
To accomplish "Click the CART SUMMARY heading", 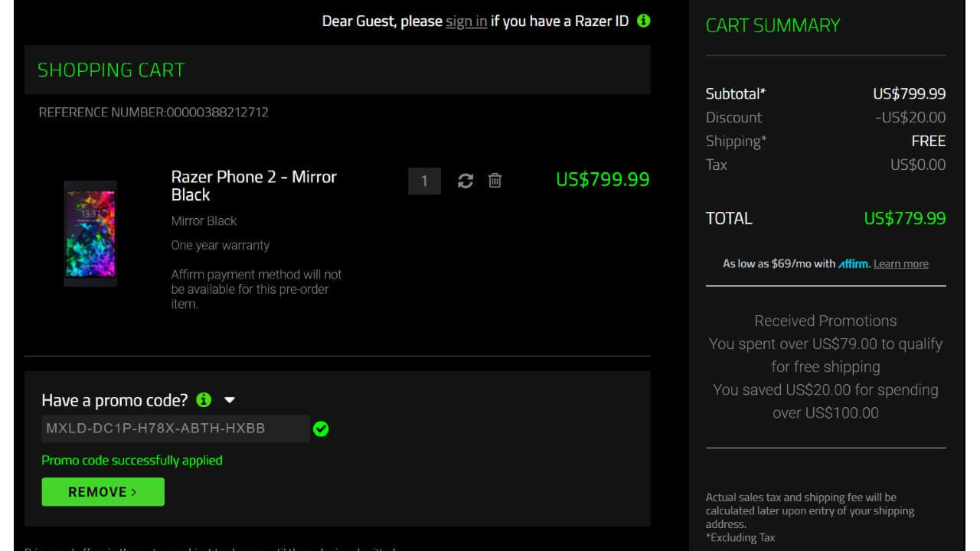I will coord(773,25).
